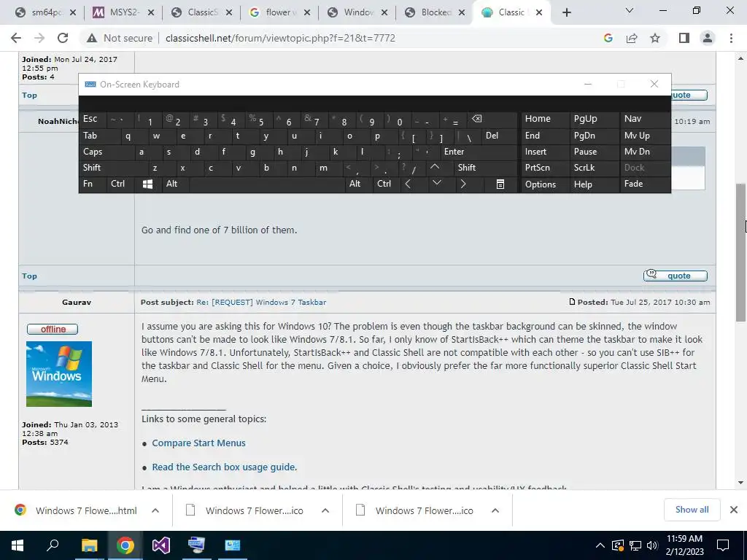Click Gaurav's Windows XP avatar image
Screen dimensions: 747x560
click(59, 374)
